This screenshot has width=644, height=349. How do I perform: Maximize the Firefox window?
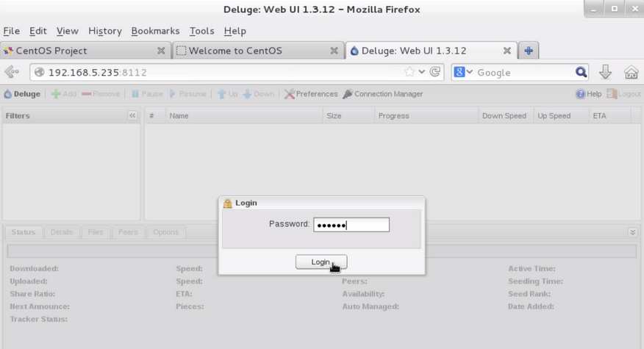[x=615, y=9]
